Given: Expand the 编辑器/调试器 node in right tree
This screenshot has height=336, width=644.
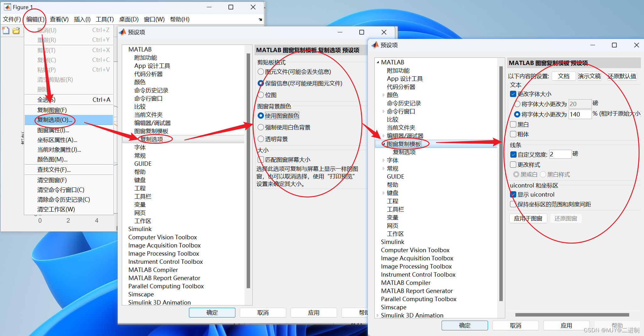Looking at the screenshot, I should coord(384,136).
